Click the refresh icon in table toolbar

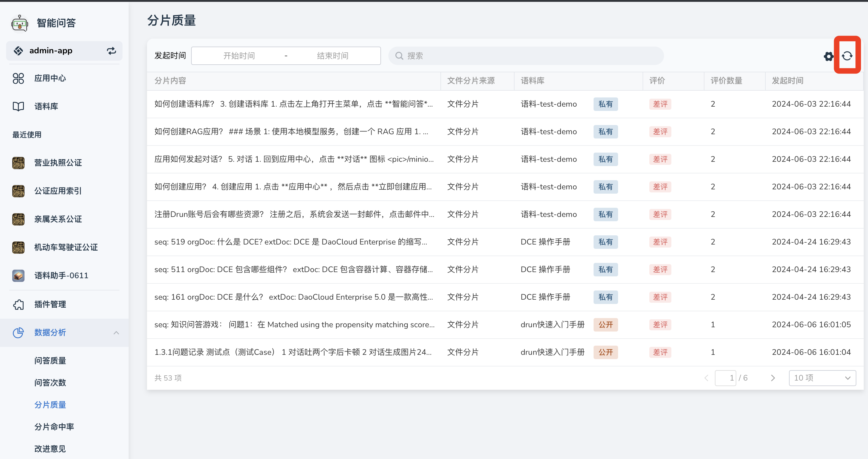tap(847, 56)
